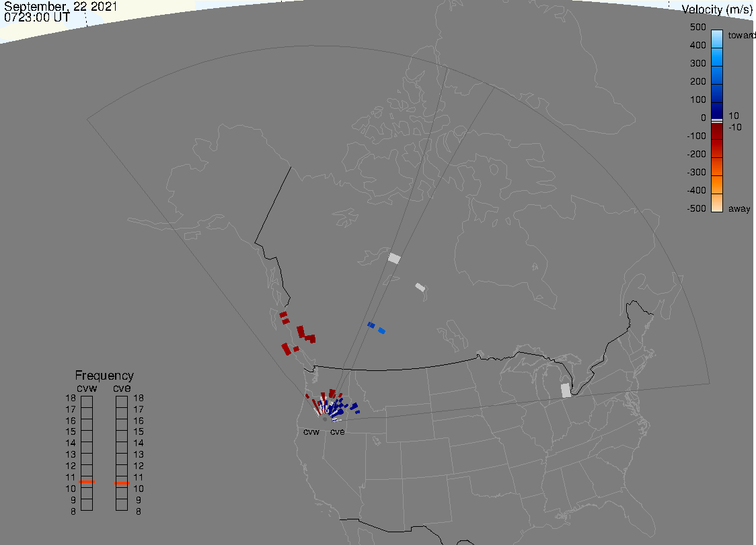Click the cvw radar label on map
The width and height of the screenshot is (756, 545).
tap(311, 432)
